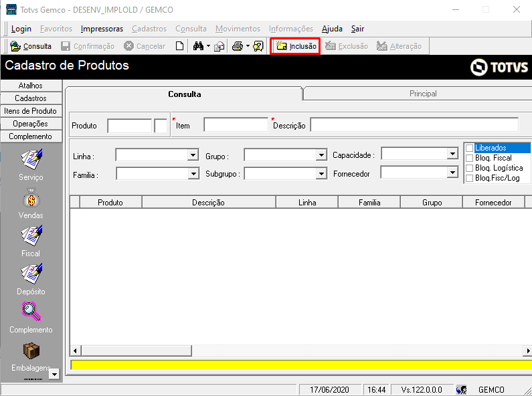
Task: Open the Fornecedor dropdown
Action: click(452, 173)
